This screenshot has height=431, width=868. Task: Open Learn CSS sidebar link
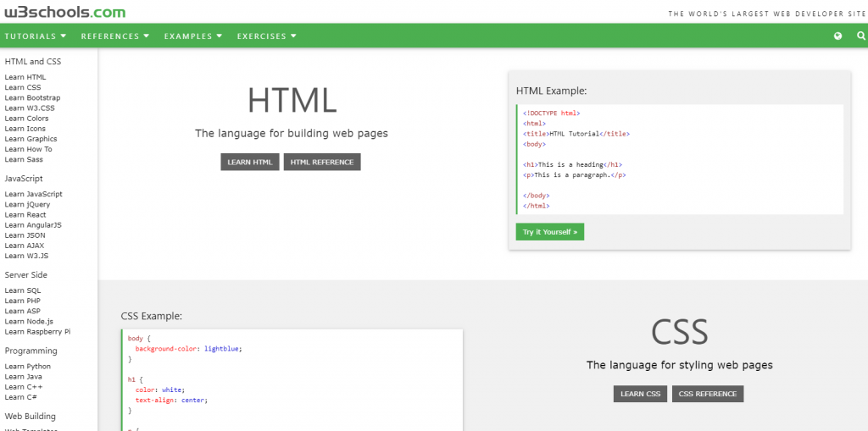point(23,87)
